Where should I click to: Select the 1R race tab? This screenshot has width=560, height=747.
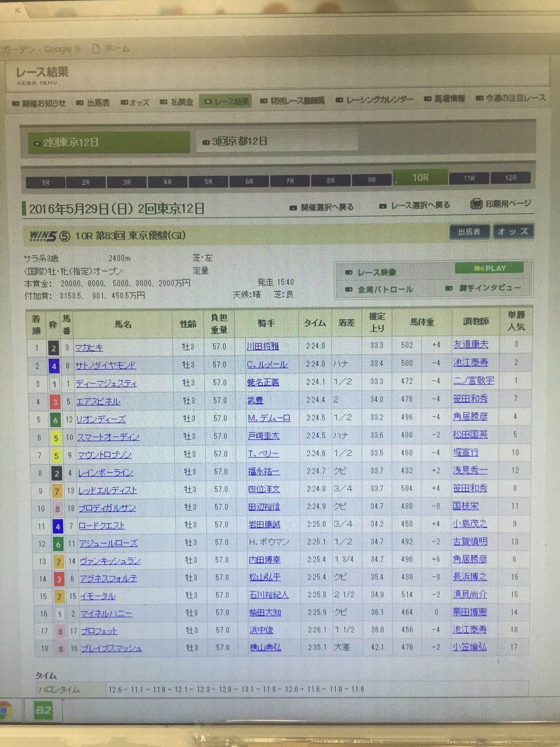[x=46, y=183]
